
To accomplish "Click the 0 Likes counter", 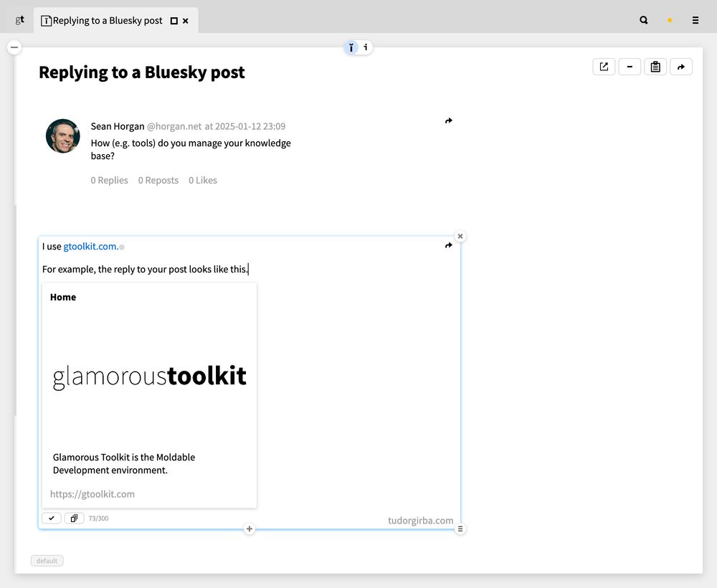I will point(203,180).
